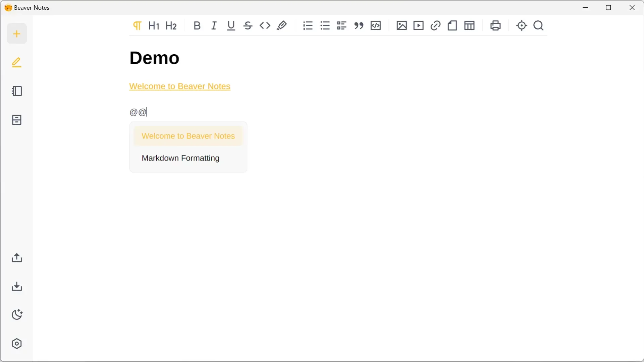Open the archive section icon
Viewport: 644px width, 362px height.
(x=17, y=120)
